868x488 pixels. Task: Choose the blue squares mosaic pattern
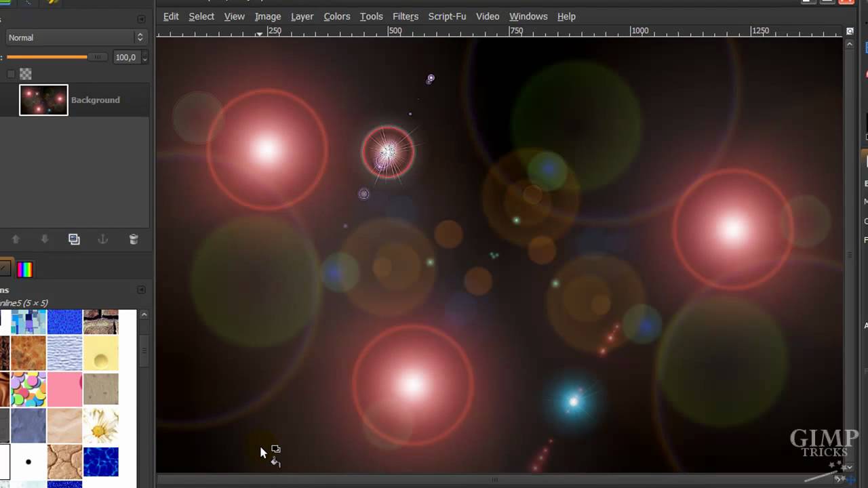(x=28, y=322)
